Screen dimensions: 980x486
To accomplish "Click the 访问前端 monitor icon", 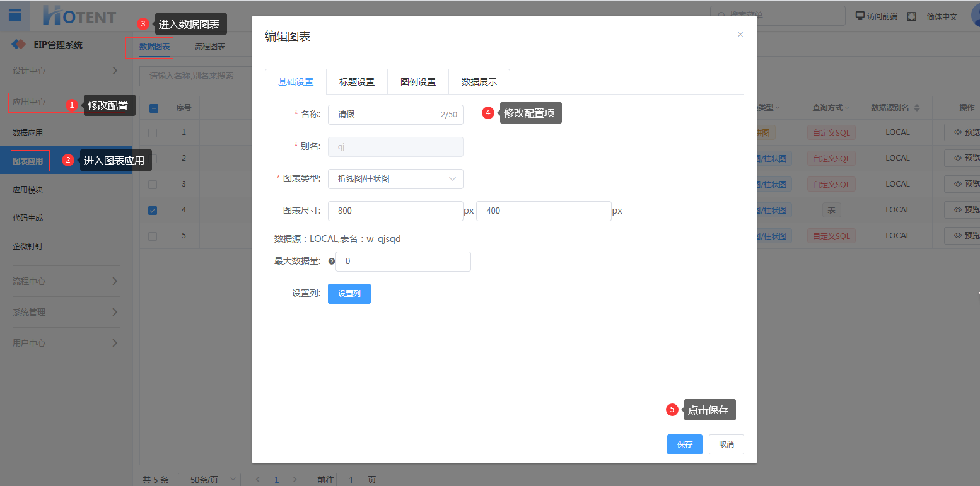I will (x=860, y=16).
